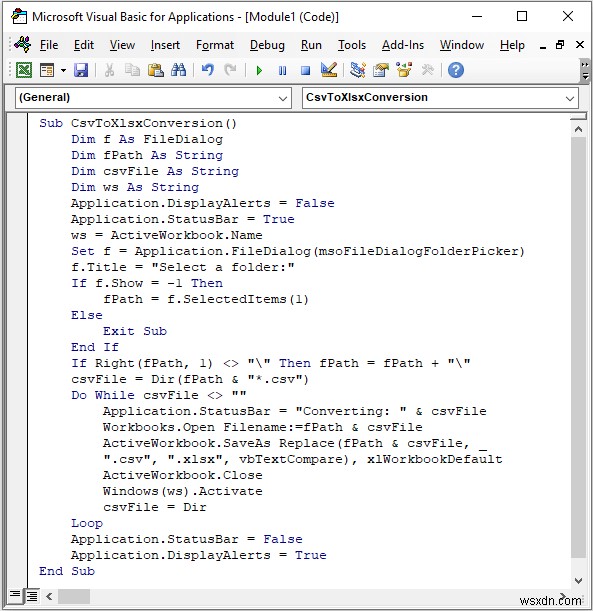This screenshot has height=611, width=593.
Task: Click the "Exit Sub" line
Action: [135, 331]
